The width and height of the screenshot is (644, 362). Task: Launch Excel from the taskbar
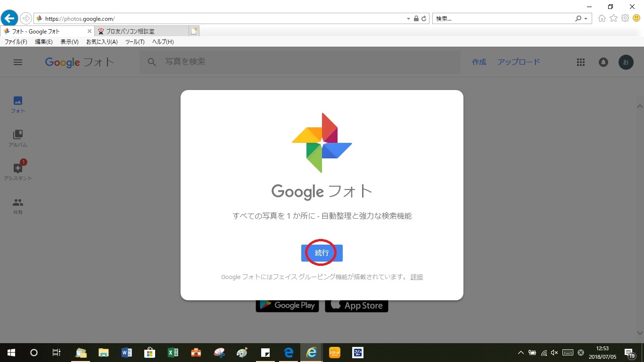(x=173, y=353)
